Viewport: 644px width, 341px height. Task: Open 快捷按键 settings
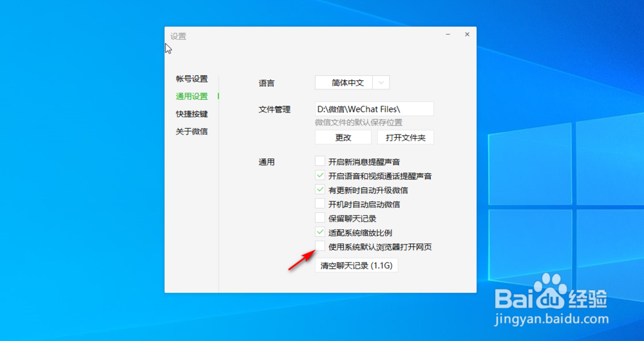[192, 114]
